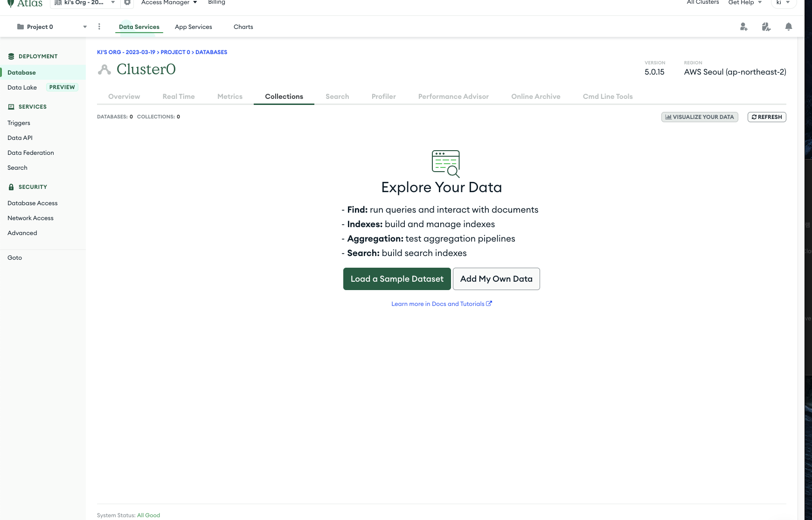812x520 pixels.
Task: Click the folder icon beside Project 0
Action: pyautogui.click(x=21, y=27)
